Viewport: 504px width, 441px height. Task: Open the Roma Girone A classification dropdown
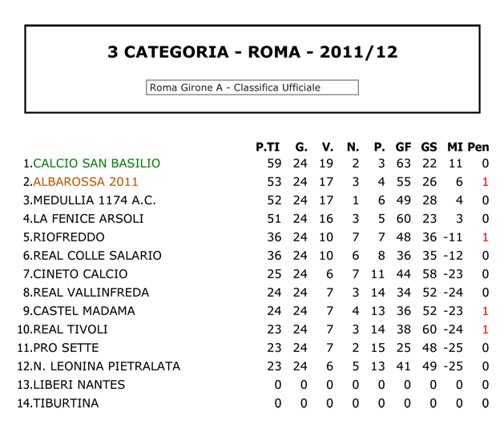pos(252,87)
